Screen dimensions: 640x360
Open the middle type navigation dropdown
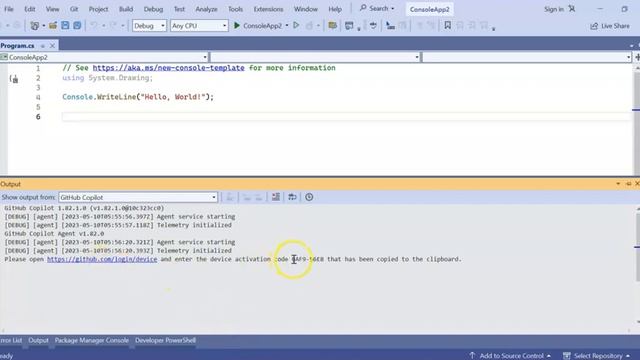tap(315, 57)
